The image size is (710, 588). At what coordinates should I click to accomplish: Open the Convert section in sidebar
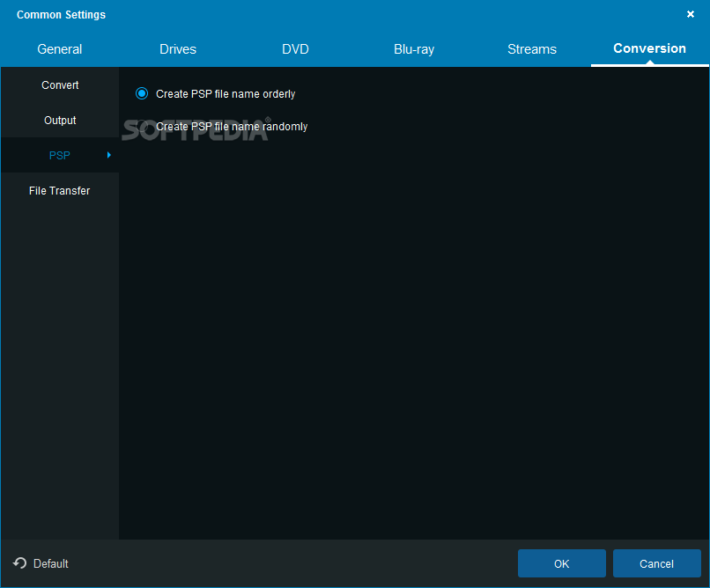pos(60,85)
